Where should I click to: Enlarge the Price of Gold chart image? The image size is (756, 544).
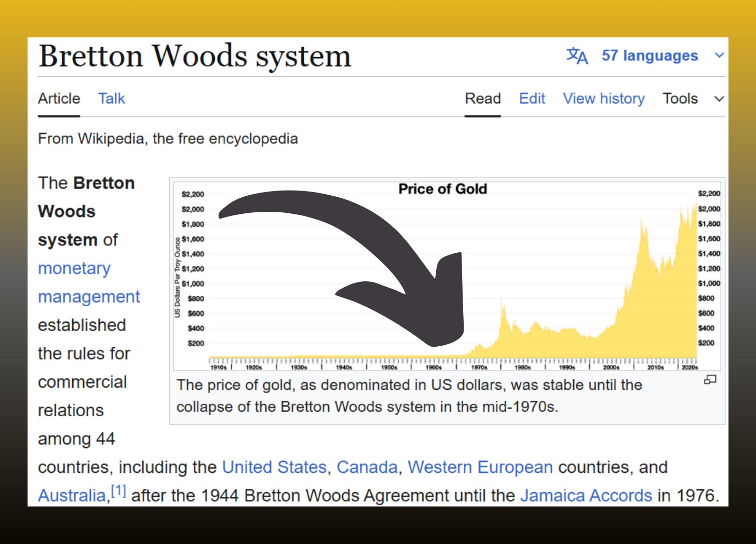[x=448, y=276]
